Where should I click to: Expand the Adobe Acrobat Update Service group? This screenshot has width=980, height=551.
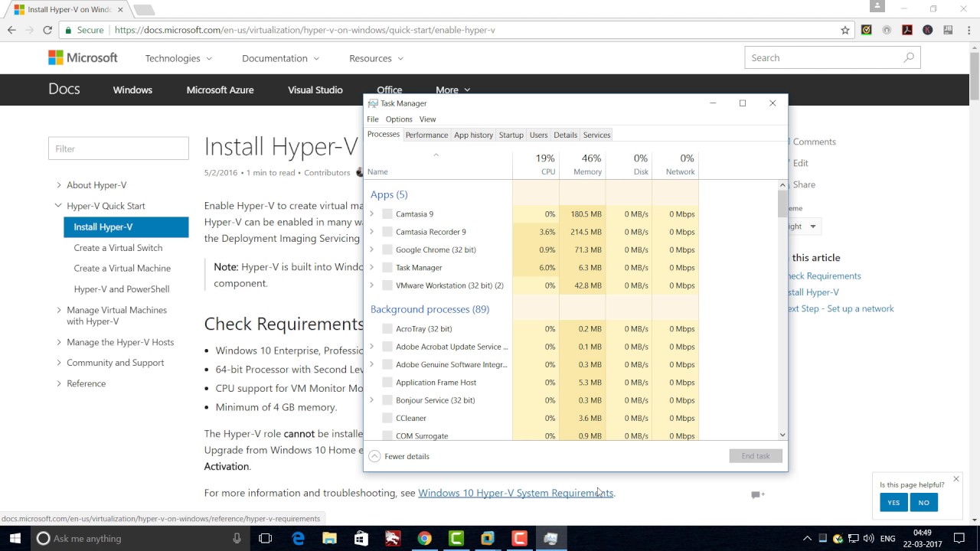coord(372,347)
